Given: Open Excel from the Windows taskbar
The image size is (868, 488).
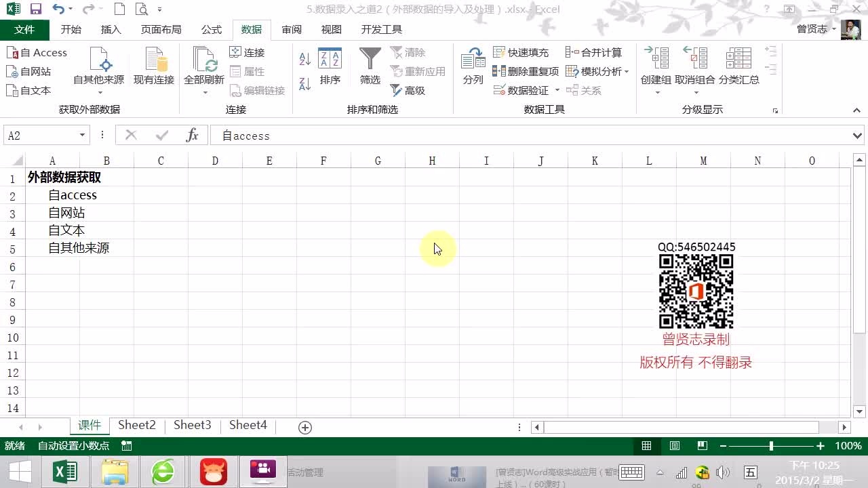Looking at the screenshot, I should [x=65, y=472].
